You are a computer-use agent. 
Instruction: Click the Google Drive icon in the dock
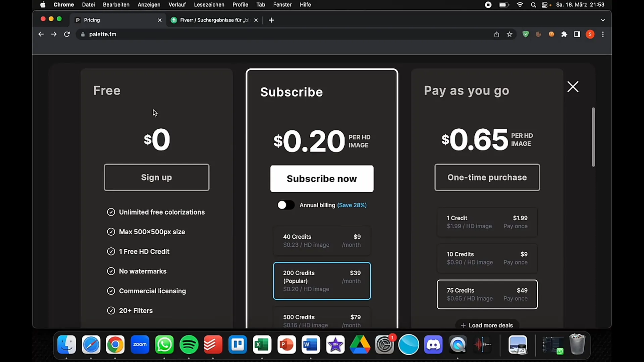tap(359, 344)
